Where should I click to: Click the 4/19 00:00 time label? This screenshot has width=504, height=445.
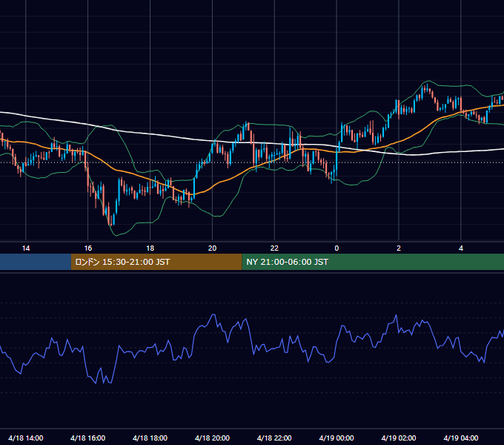coord(336,438)
